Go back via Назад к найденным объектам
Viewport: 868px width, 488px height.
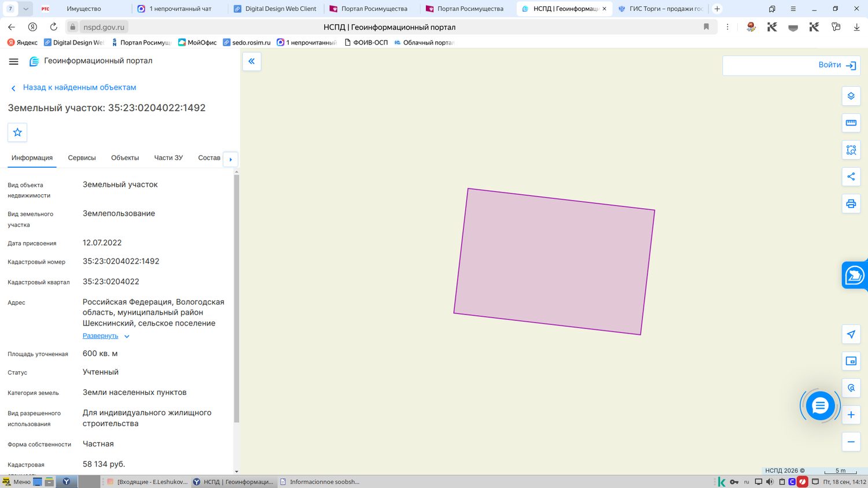point(79,87)
